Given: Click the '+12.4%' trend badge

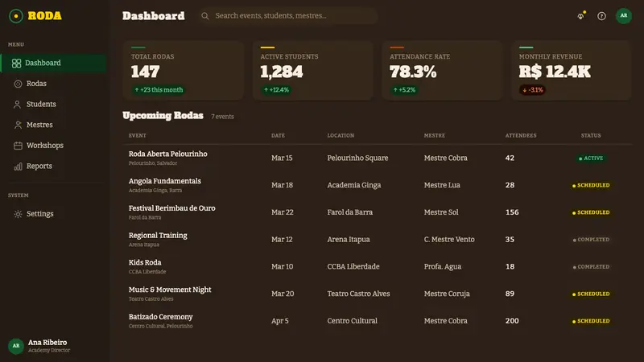Looking at the screenshot, I should pyautogui.click(x=276, y=90).
